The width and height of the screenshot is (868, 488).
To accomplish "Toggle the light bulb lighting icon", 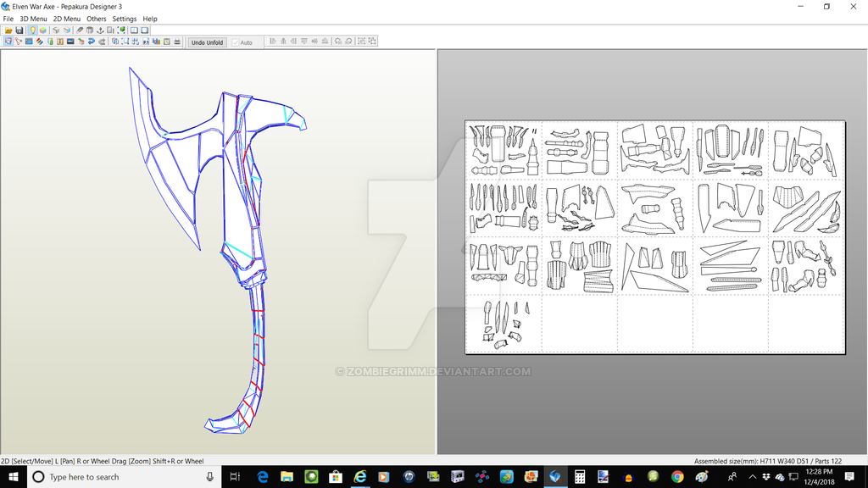I will click(33, 30).
